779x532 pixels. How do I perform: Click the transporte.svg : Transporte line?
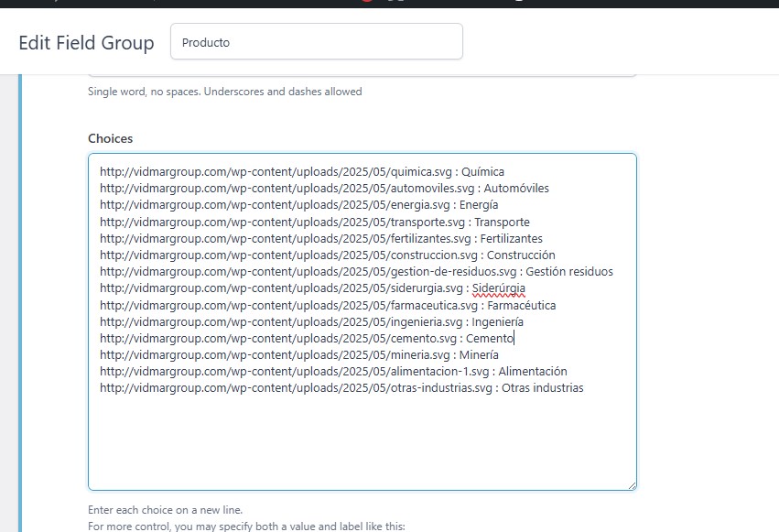coord(315,222)
